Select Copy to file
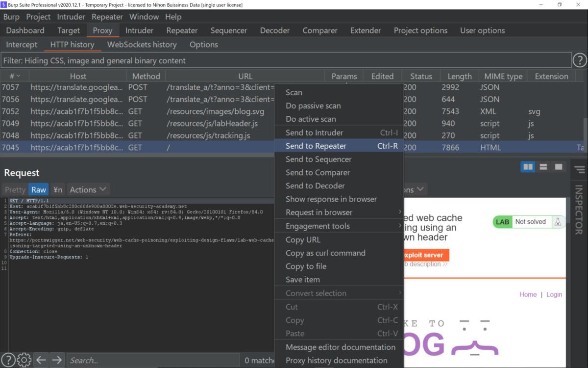The width and height of the screenshot is (588, 368). [339, 266]
